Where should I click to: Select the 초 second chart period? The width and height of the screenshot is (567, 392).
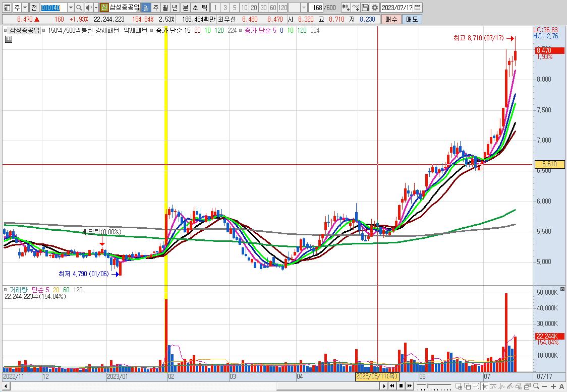(x=195, y=7)
